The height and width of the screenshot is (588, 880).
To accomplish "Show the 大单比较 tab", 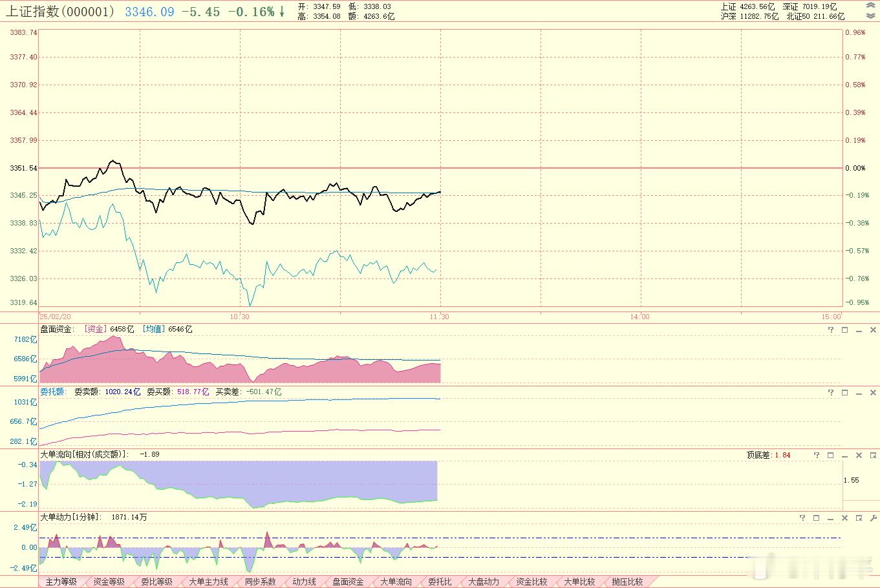I will [x=579, y=582].
